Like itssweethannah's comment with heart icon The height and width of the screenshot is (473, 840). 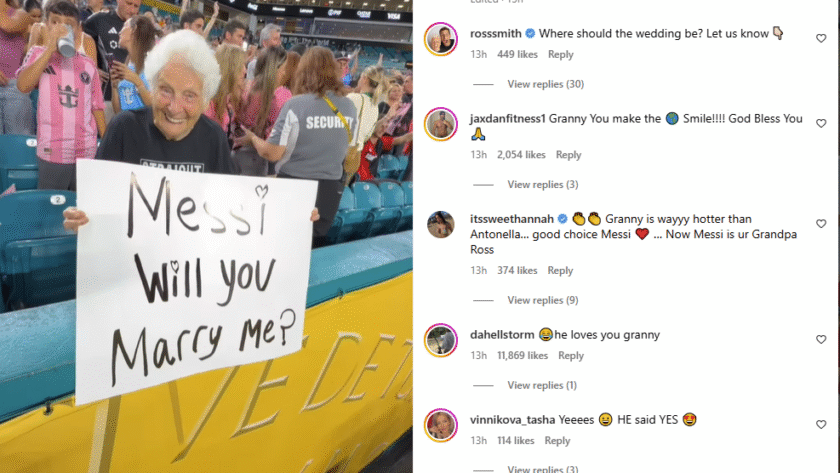pos(821,224)
